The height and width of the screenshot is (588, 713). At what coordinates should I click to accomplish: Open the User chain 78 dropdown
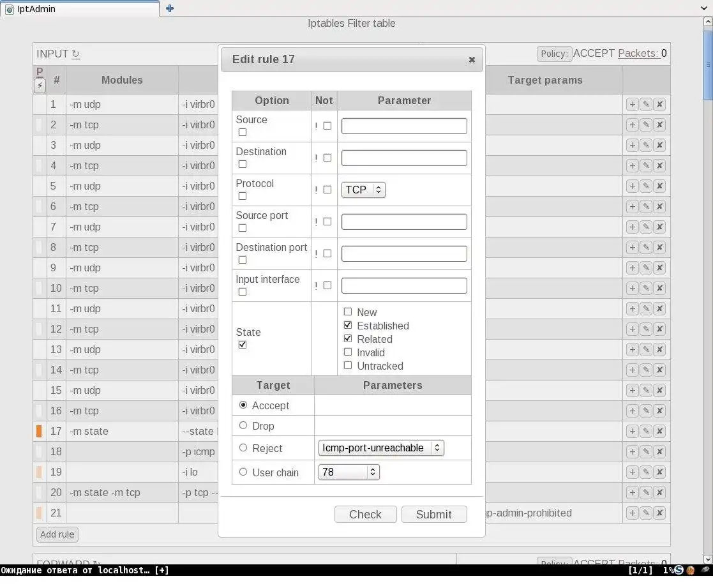tap(349, 472)
